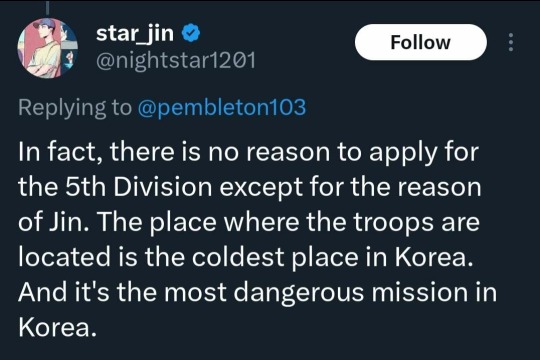This screenshot has width=540, height=360.
Task: Open the three-dot more options menu
Action: (511, 42)
